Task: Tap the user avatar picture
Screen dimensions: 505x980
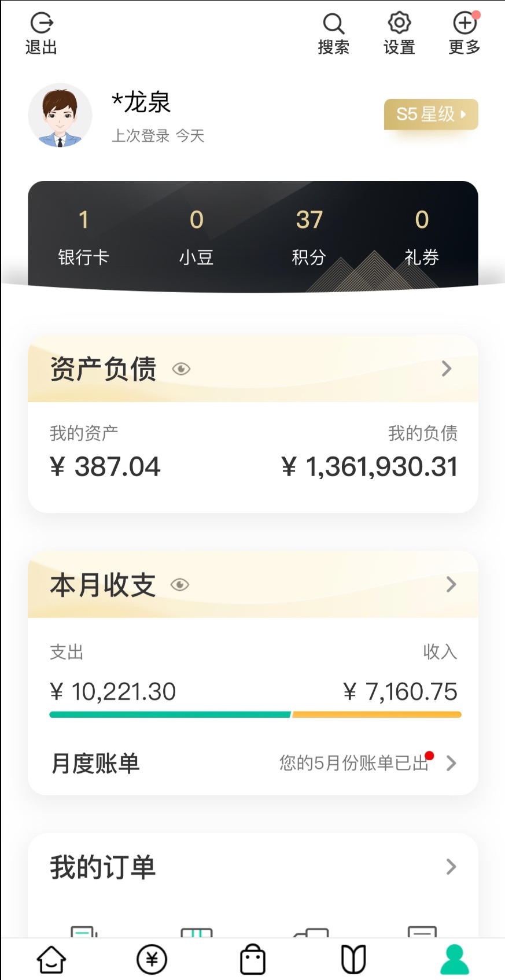Action: [60, 115]
